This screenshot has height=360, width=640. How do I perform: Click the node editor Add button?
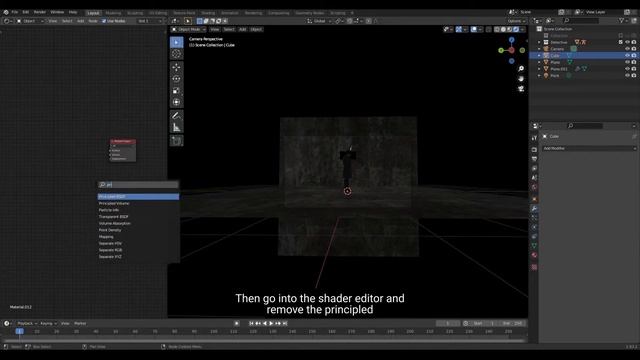[80, 21]
